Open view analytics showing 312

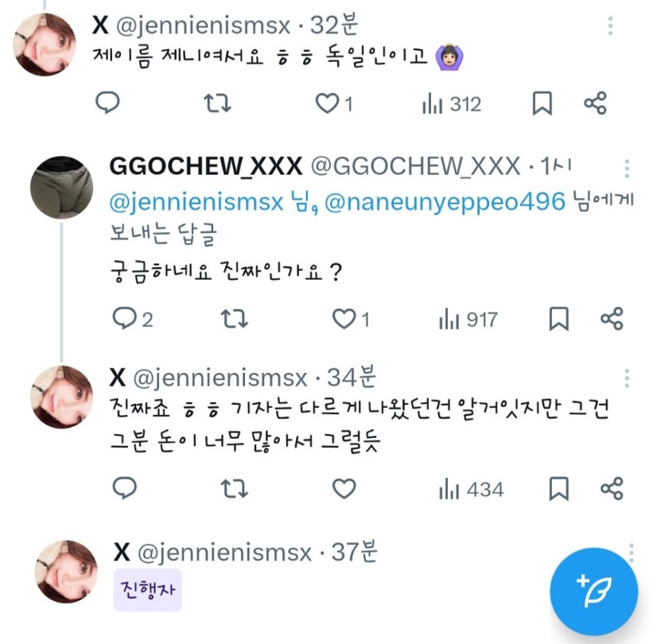click(451, 103)
